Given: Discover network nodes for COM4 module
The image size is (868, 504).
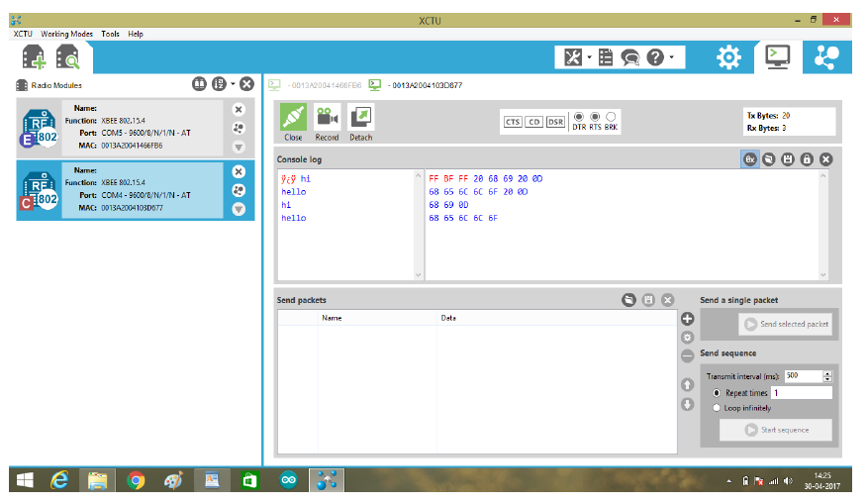Looking at the screenshot, I should coord(239,190).
